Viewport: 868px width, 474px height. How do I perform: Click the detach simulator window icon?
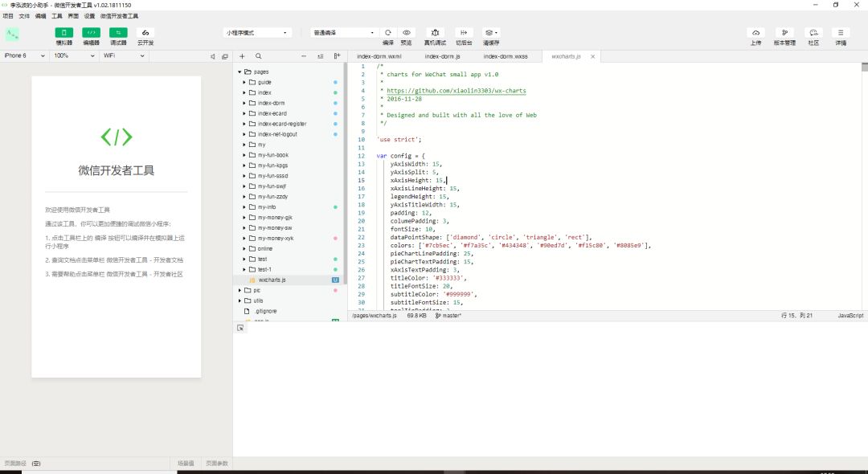(x=225, y=56)
